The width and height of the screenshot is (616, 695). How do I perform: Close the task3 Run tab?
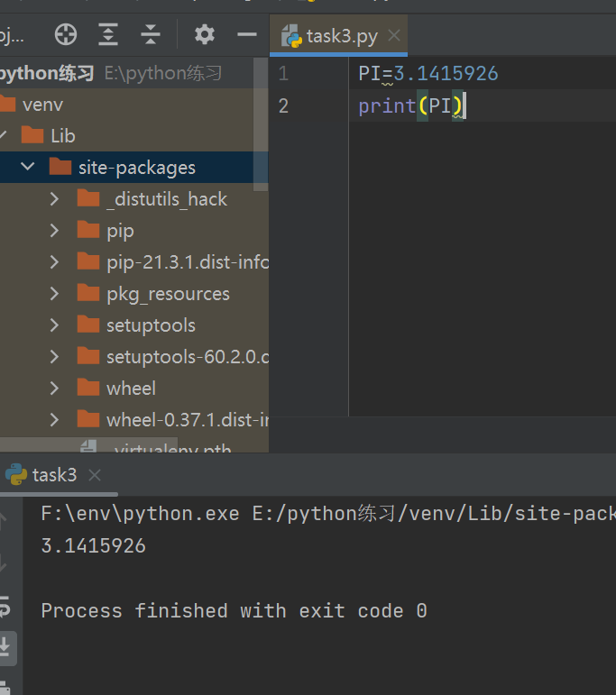point(95,475)
